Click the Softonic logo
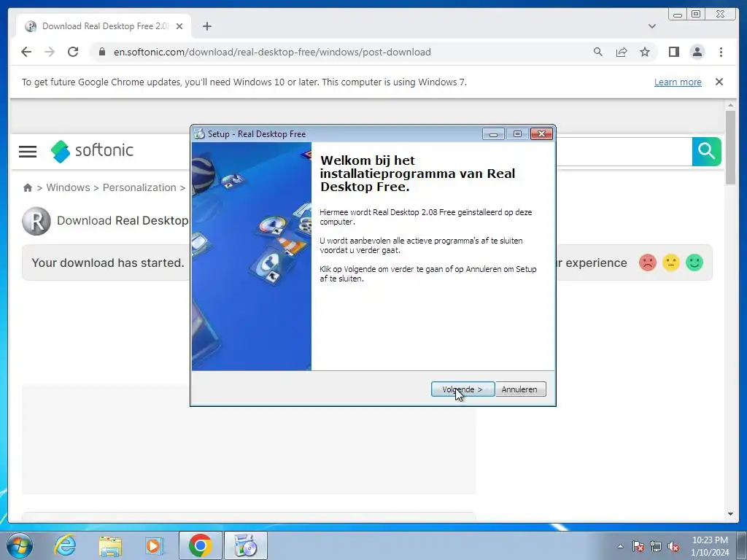Viewport: 747px width, 560px height. pyautogui.click(x=92, y=151)
